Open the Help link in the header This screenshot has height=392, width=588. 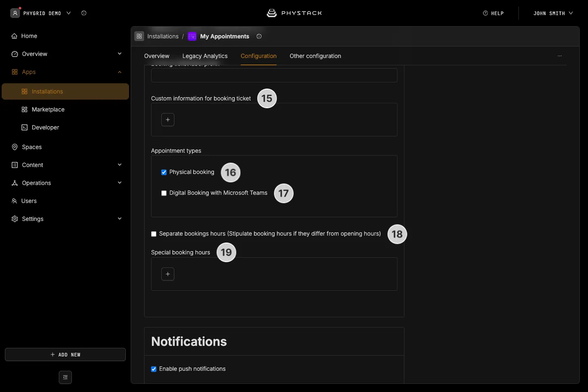(493, 13)
